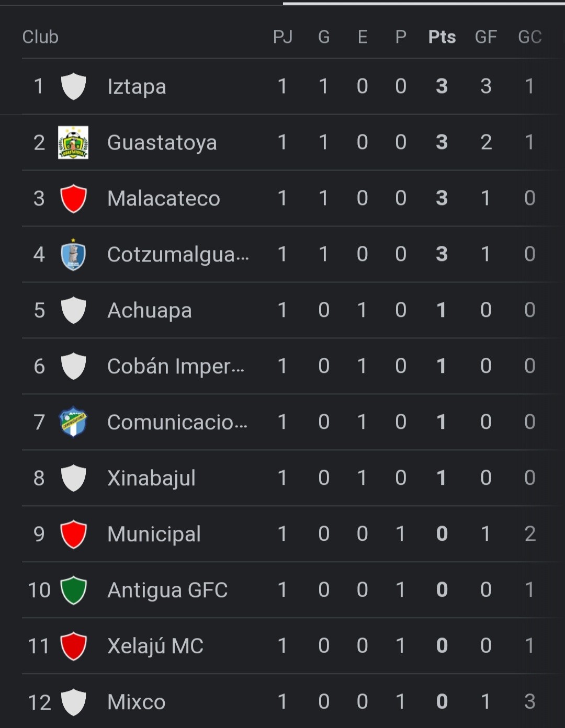Click Iztapa's white shield icon
This screenshot has width=565, height=728.
tap(73, 86)
